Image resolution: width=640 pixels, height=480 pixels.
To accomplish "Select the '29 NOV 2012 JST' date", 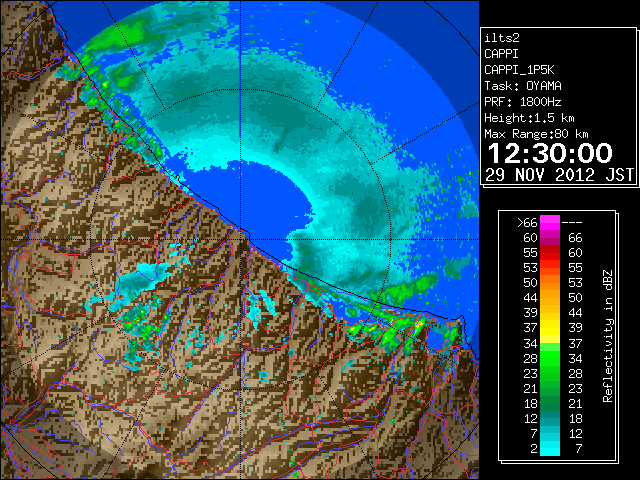I will pyautogui.click(x=559, y=175).
